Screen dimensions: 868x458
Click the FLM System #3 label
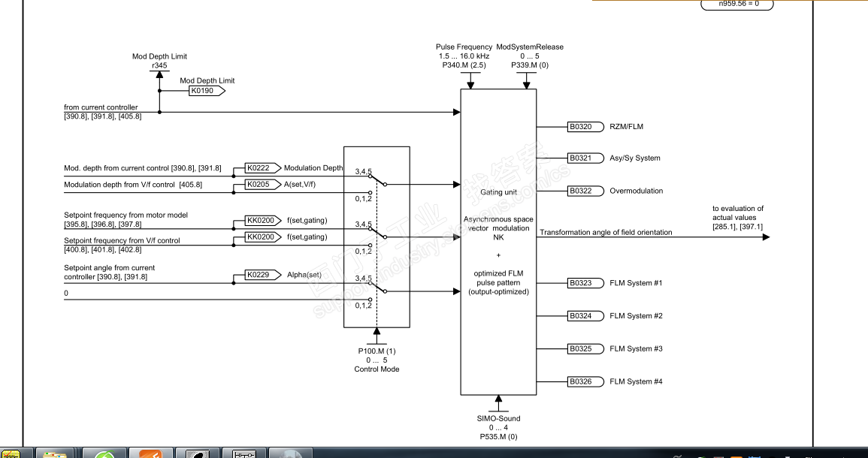click(636, 349)
